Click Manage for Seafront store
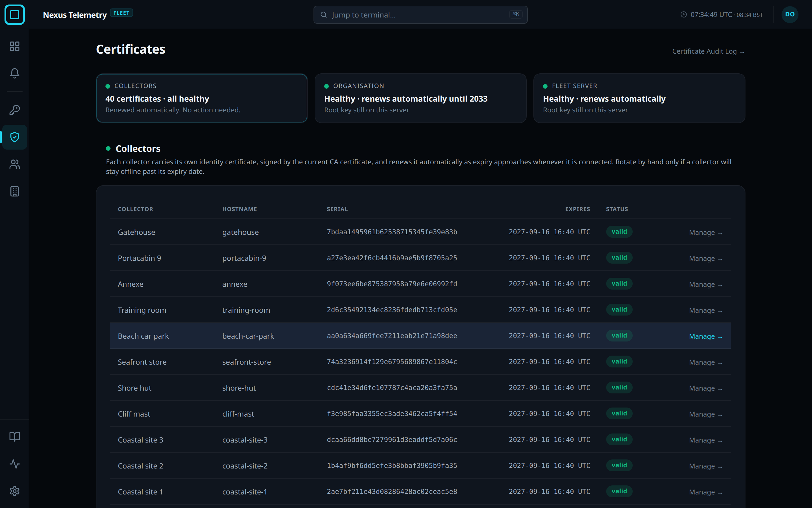 pos(706,362)
